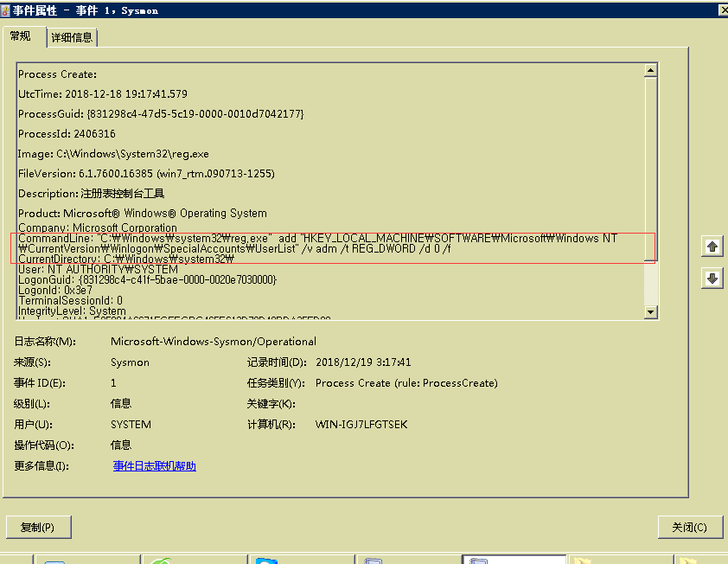Click the 更多信息(I) label
This screenshot has height=564, width=728.
(42, 466)
